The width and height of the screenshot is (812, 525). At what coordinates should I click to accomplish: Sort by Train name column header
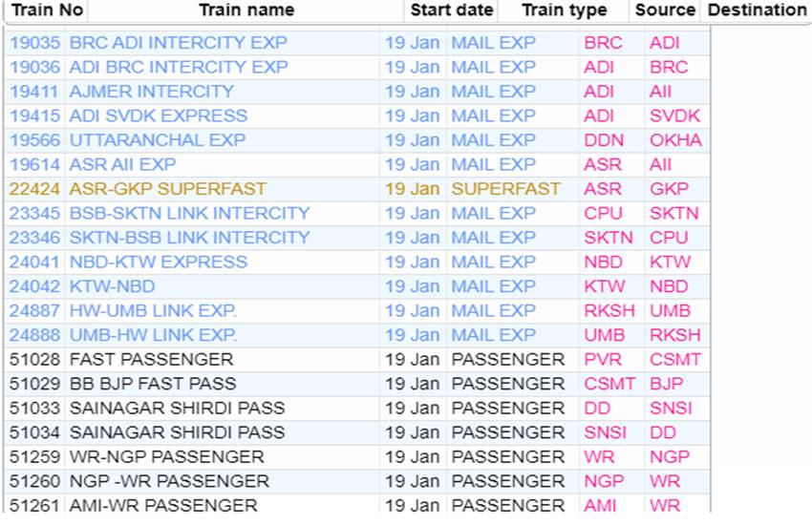(246, 10)
